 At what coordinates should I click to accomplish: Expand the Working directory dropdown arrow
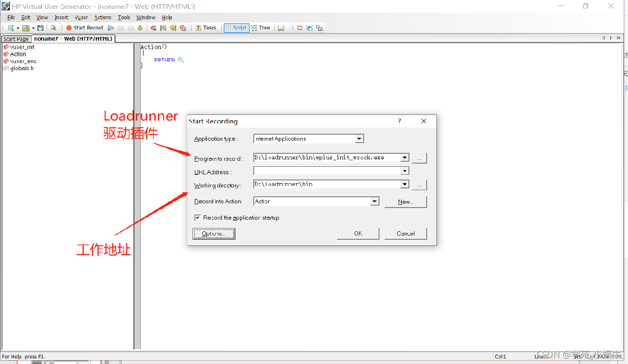click(405, 185)
